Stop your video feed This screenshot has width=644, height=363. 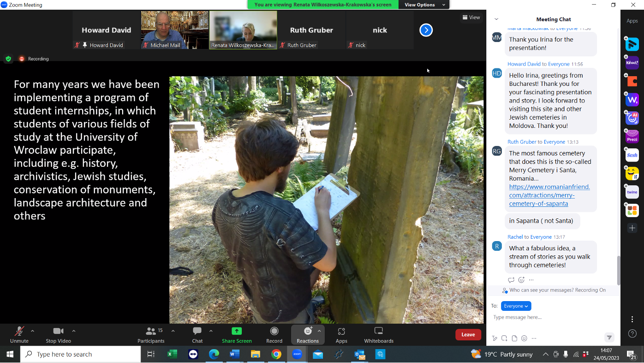tap(58, 331)
